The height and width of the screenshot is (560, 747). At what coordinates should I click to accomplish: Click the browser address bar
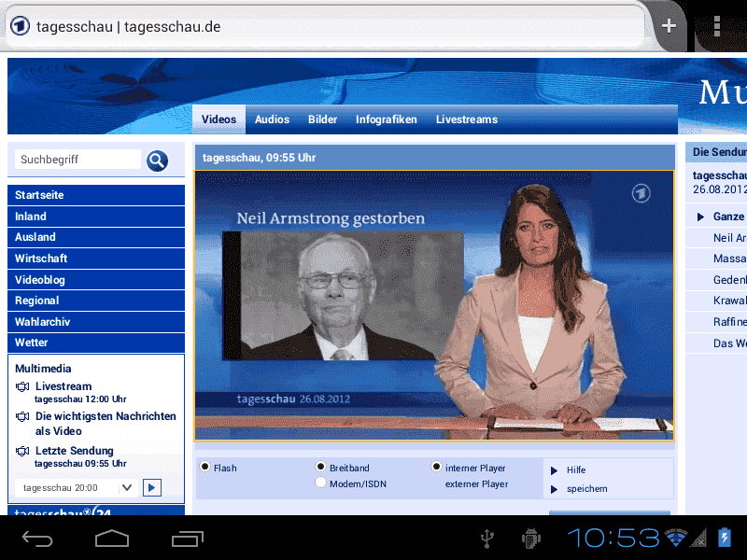pyautogui.click(x=324, y=27)
